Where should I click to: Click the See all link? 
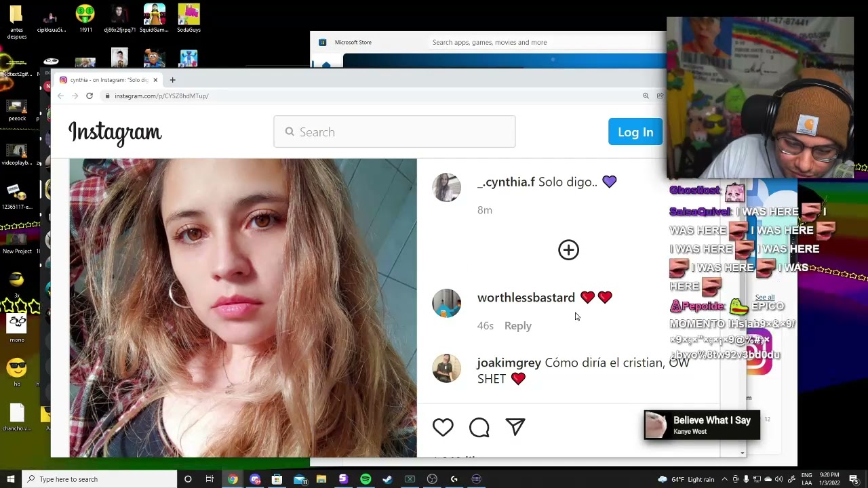[x=765, y=298]
